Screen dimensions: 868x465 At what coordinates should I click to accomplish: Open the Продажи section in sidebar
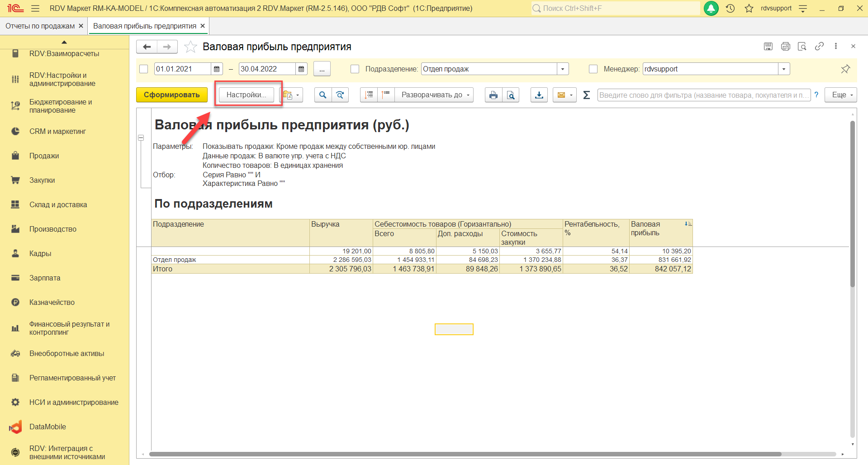pos(44,156)
